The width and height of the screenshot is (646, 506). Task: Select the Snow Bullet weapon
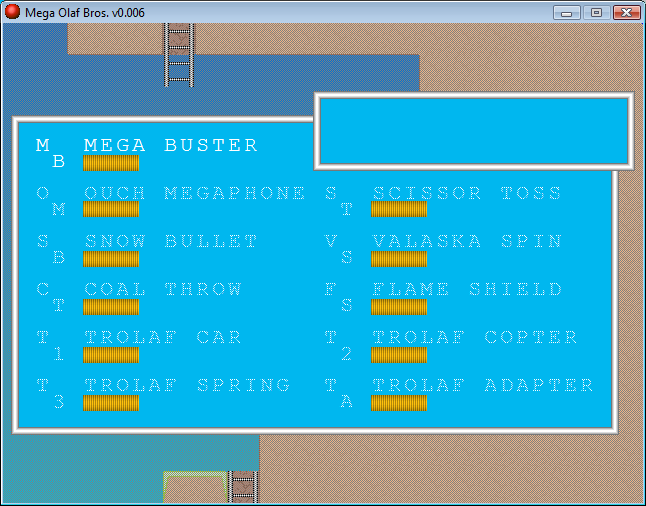(x=170, y=241)
